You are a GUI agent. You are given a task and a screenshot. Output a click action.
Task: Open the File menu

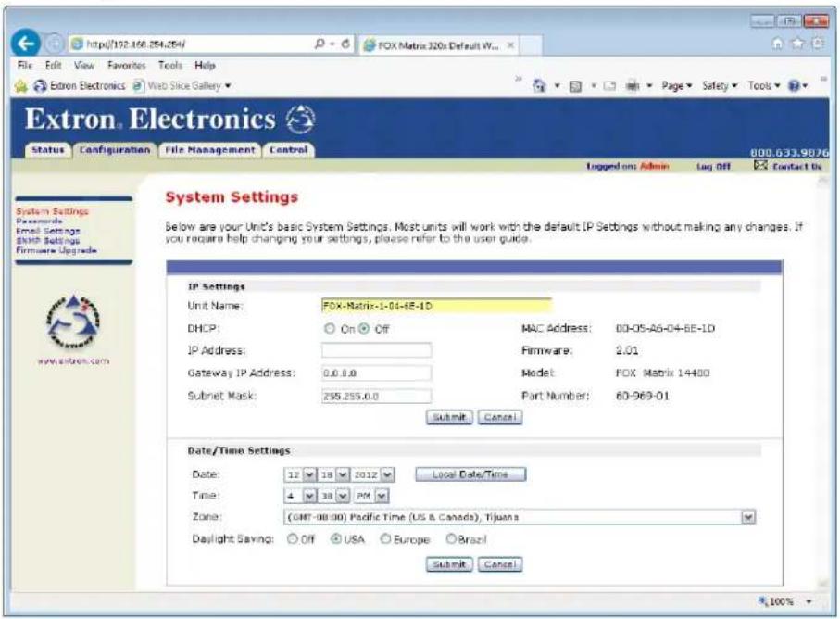pyautogui.click(x=25, y=66)
